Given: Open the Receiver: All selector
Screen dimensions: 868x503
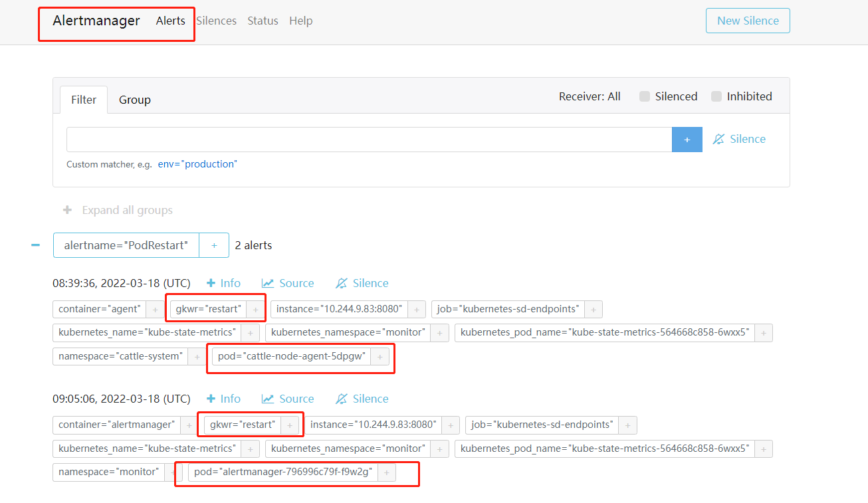Looking at the screenshot, I should (590, 96).
